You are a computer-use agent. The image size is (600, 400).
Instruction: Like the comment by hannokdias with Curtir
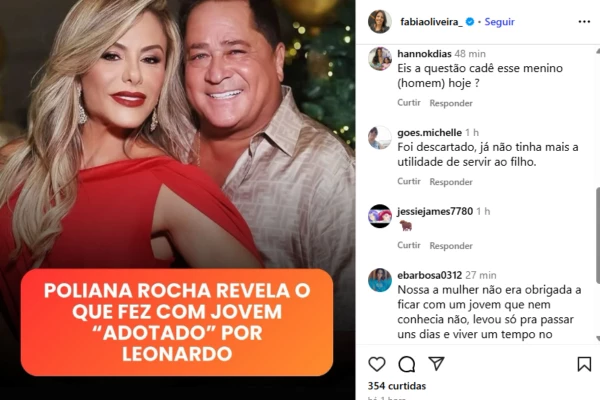(409, 103)
